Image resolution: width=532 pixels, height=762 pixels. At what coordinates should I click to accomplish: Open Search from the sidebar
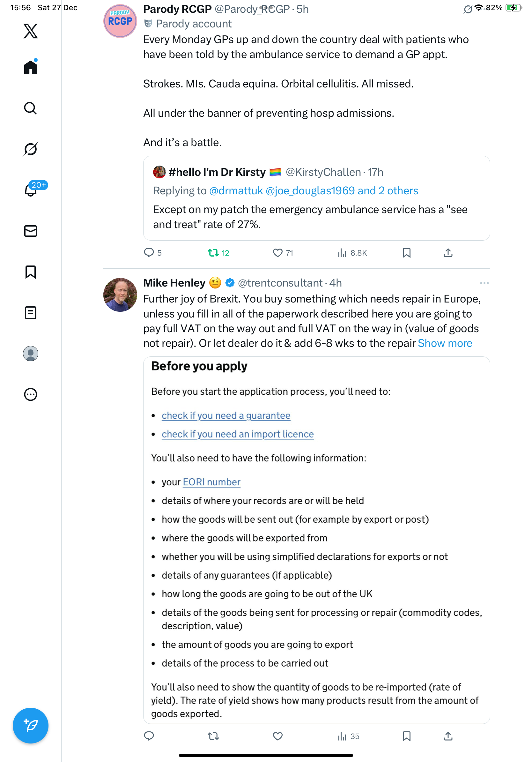coord(31,108)
